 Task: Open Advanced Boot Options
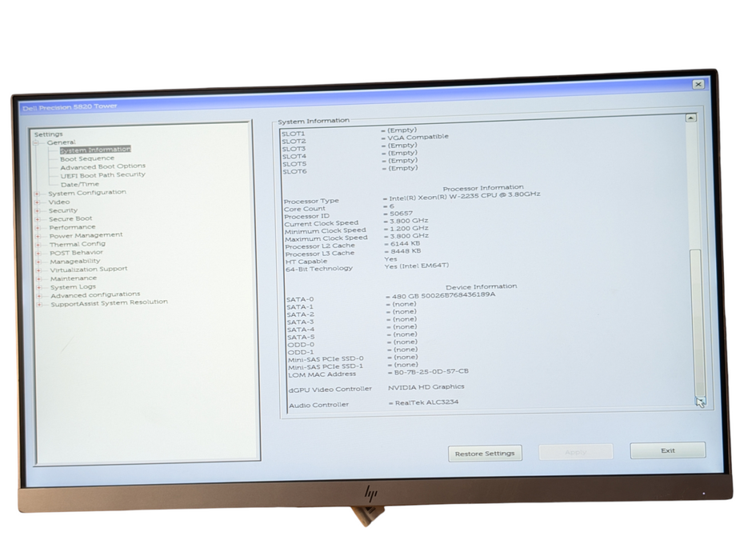point(102,166)
